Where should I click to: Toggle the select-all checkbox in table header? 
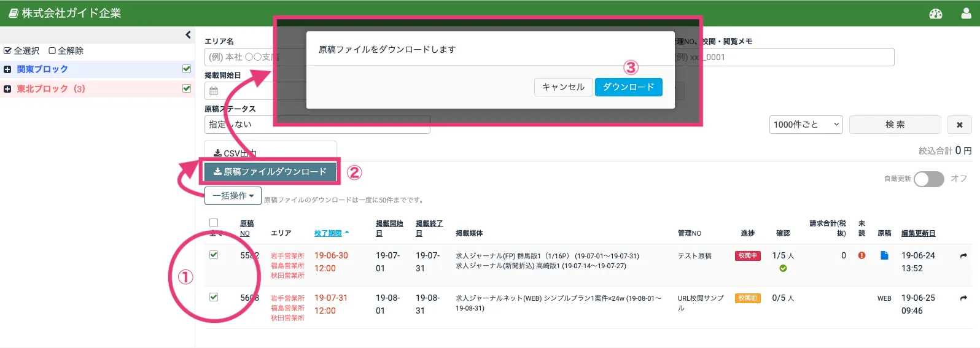[x=214, y=223]
